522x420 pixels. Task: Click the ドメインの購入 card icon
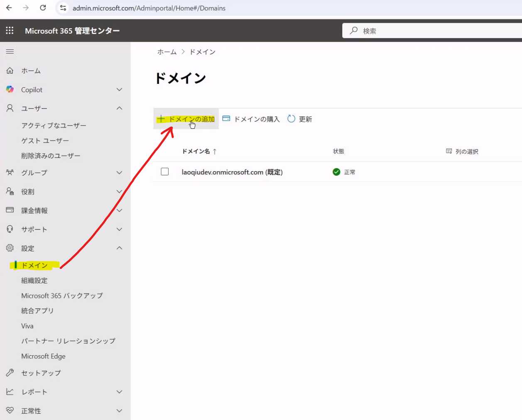pyautogui.click(x=226, y=119)
